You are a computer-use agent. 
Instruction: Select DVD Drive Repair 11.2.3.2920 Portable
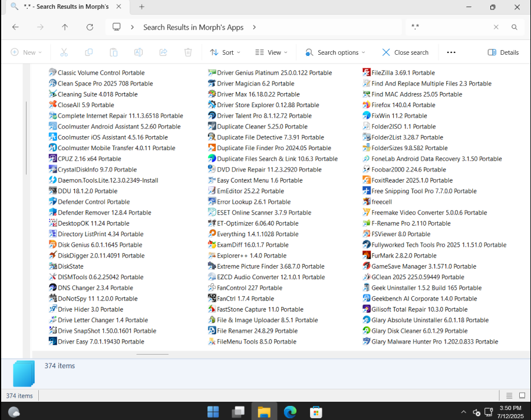(x=265, y=170)
